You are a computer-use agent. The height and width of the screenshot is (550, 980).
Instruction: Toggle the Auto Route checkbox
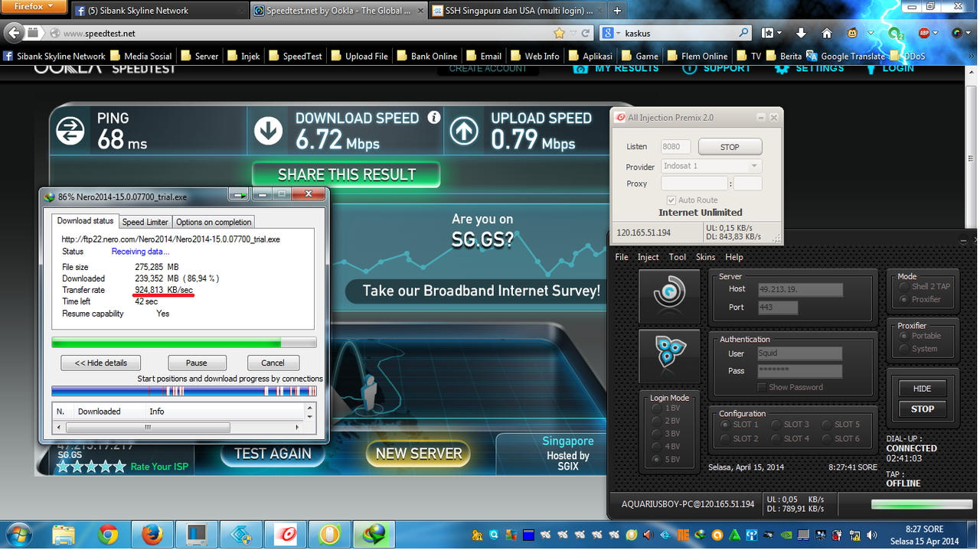point(671,200)
